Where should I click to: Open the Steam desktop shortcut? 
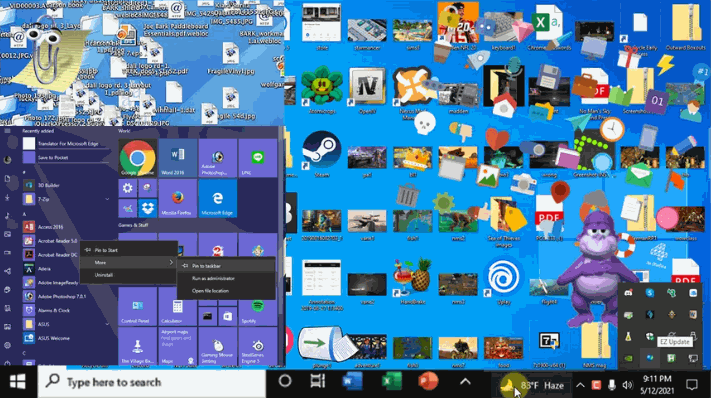(321, 154)
